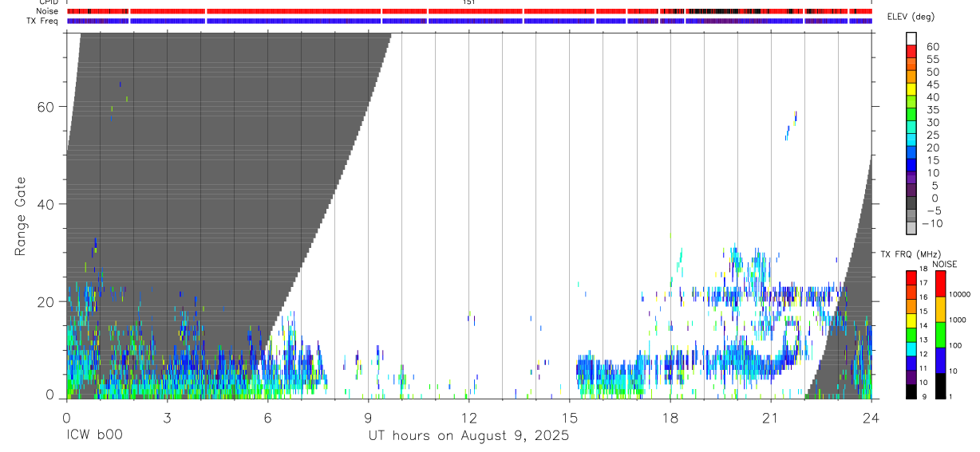Screen dimensions: 980x452
Task: Pick the yellow TX FRQ swatch between 14 and 15
Action: pos(911,320)
